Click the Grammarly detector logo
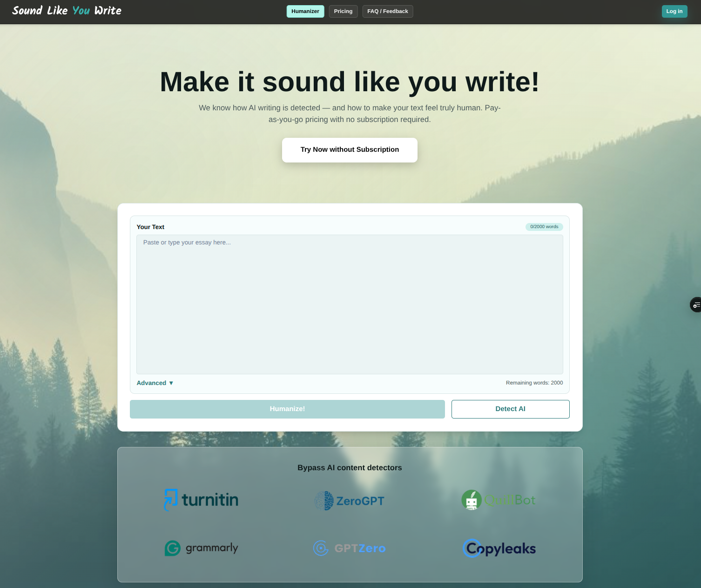 [201, 548]
